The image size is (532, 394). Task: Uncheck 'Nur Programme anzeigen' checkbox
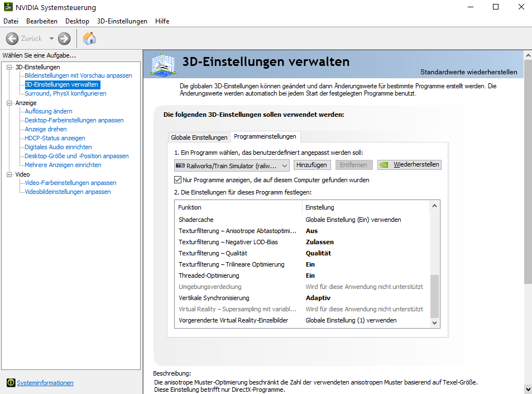click(x=178, y=180)
